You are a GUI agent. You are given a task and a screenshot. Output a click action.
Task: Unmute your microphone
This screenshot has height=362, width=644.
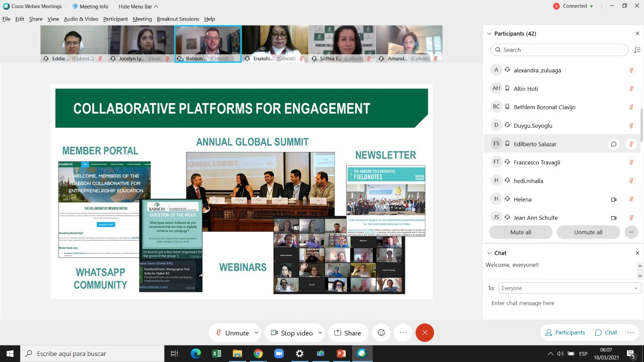[232, 333]
